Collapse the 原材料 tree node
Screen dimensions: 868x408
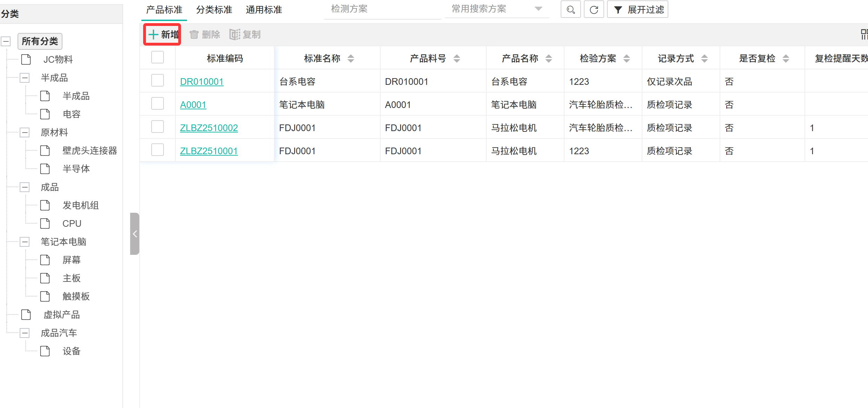(25, 132)
